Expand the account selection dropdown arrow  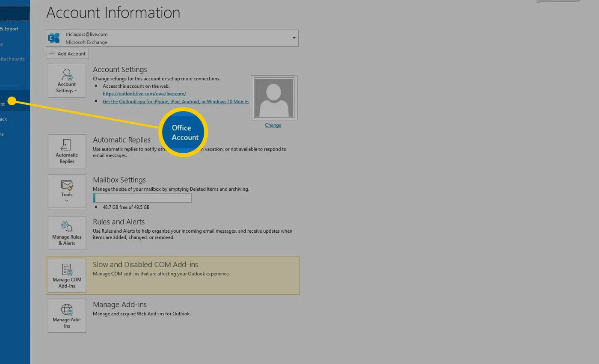point(294,38)
